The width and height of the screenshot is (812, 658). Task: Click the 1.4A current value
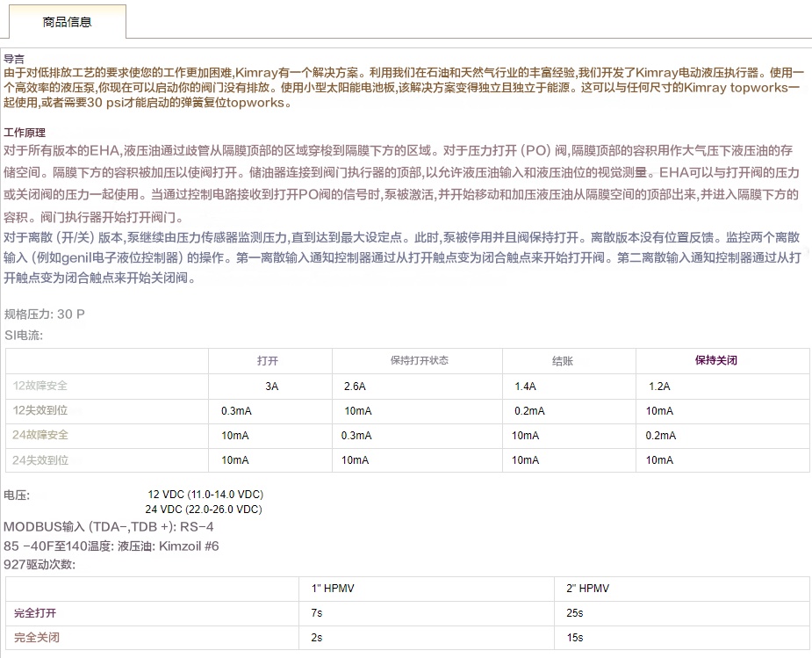tap(525, 387)
